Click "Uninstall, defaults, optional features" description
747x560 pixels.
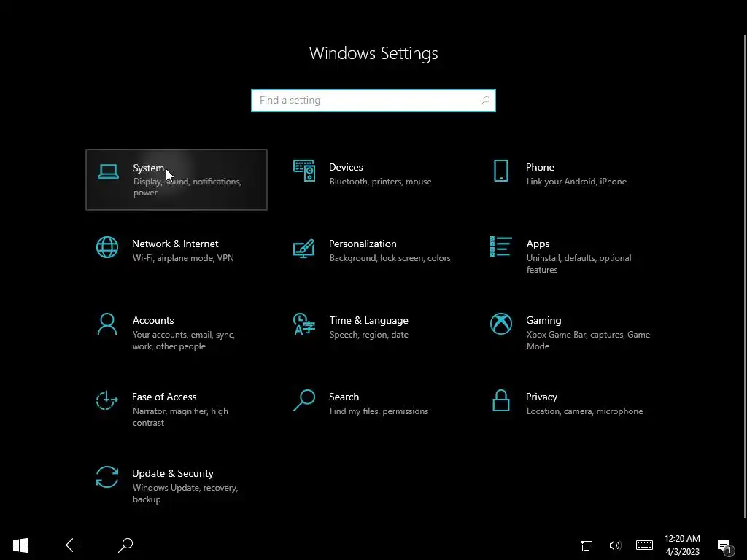[x=578, y=264]
